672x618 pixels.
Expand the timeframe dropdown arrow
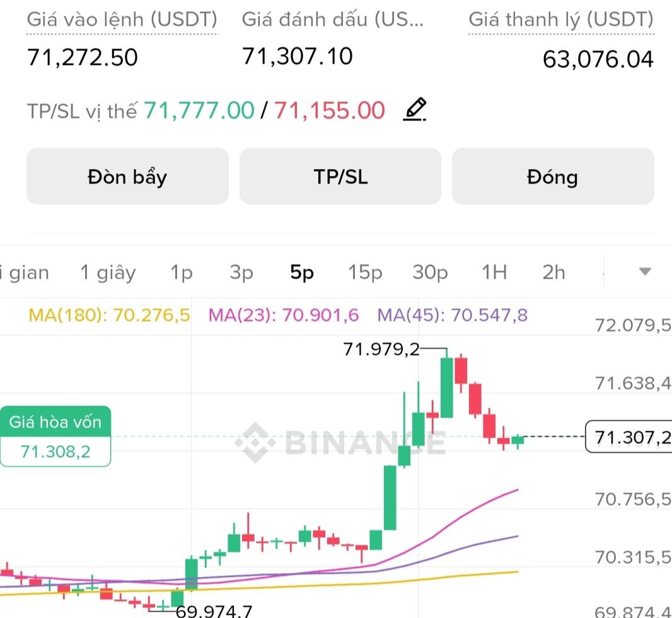pos(644,272)
